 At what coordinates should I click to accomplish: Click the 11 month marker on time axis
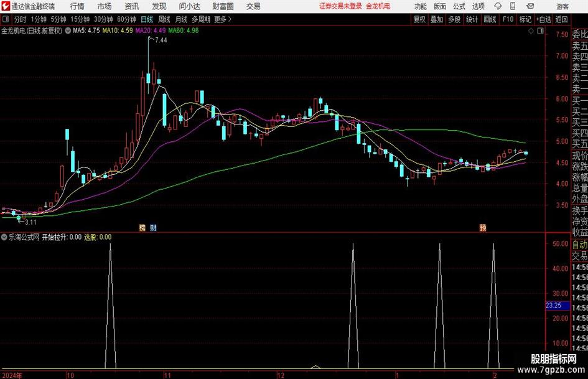pyautogui.click(x=167, y=375)
